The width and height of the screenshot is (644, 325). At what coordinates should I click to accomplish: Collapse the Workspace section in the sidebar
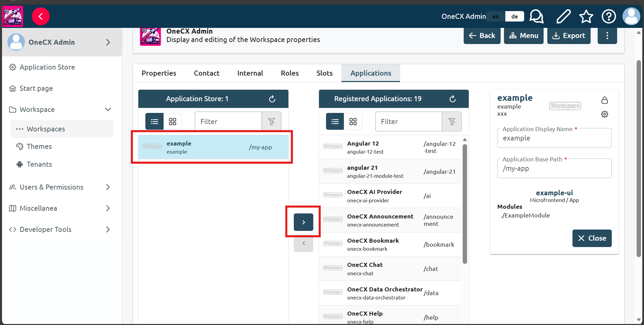coord(108,109)
